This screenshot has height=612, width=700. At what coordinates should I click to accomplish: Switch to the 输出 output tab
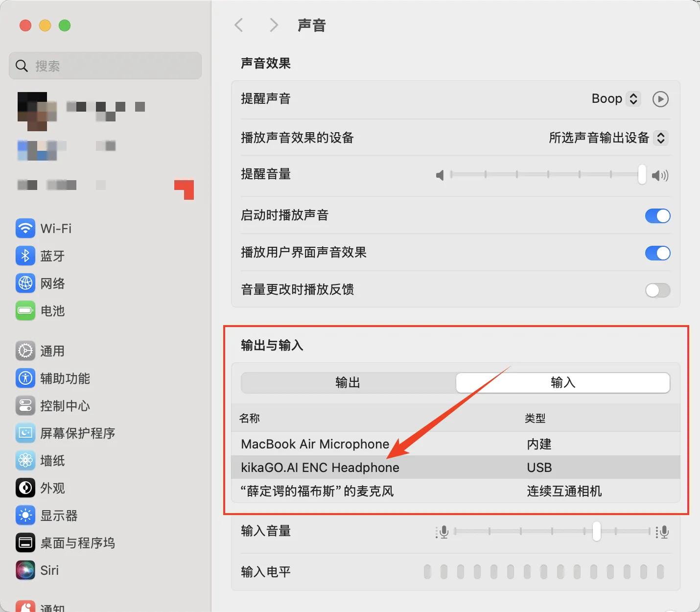348,383
